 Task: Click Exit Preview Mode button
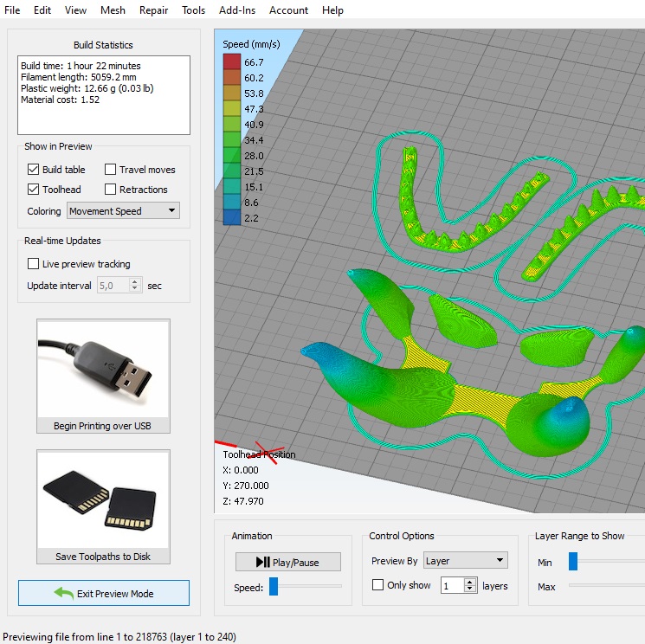tap(104, 593)
